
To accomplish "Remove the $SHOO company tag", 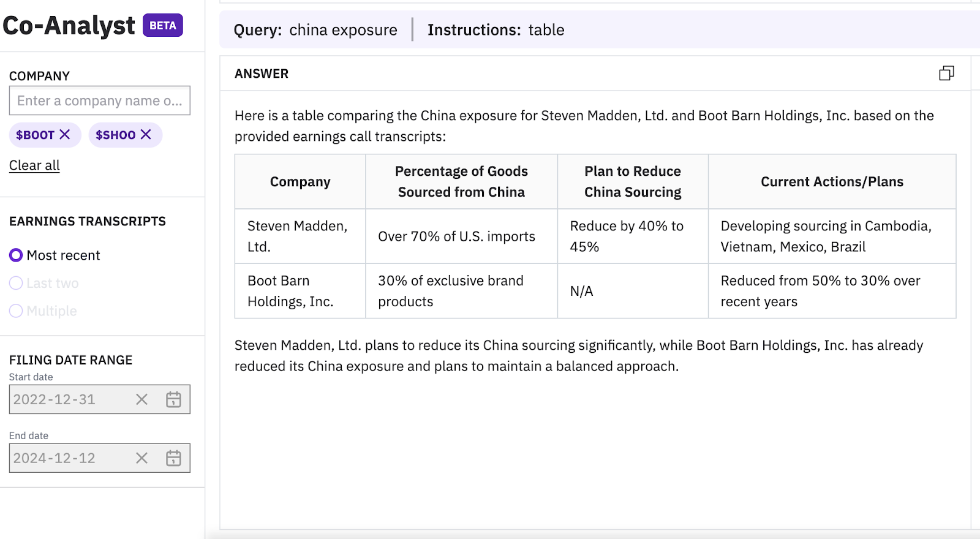I will point(146,134).
